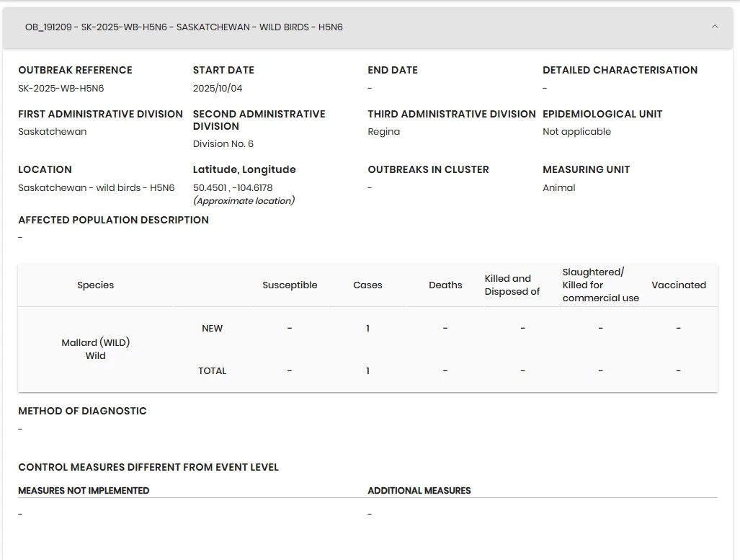Select start date 2025/10/04
Image resolution: width=740 pixels, height=560 pixels.
218,89
